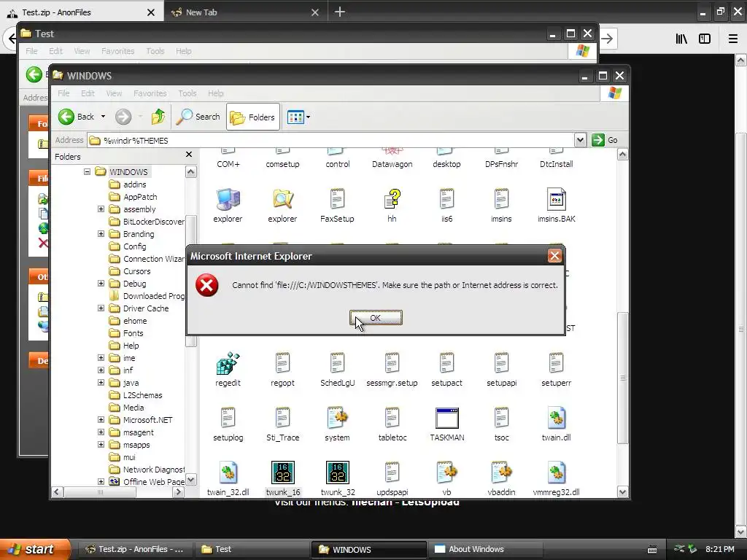Select the iis6 file icon

[446, 205]
